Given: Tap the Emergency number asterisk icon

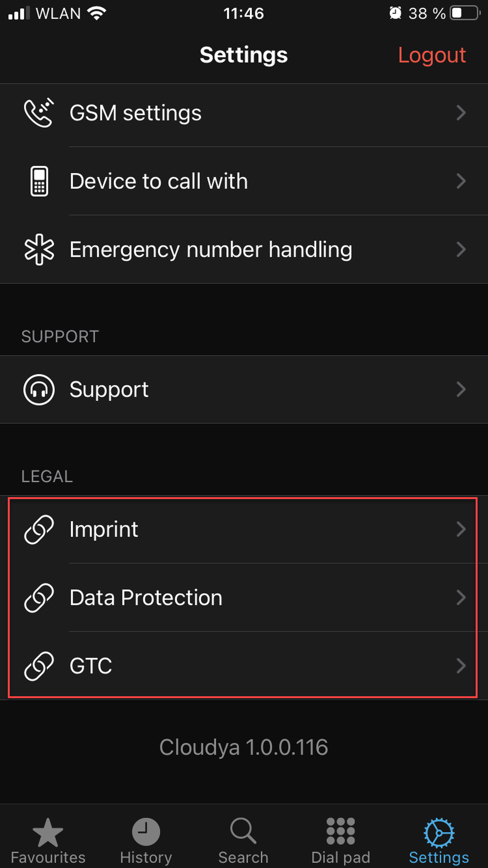Looking at the screenshot, I should click(x=39, y=249).
